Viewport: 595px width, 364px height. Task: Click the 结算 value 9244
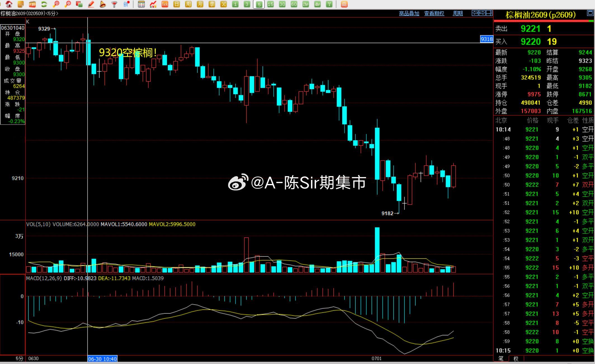[585, 52]
